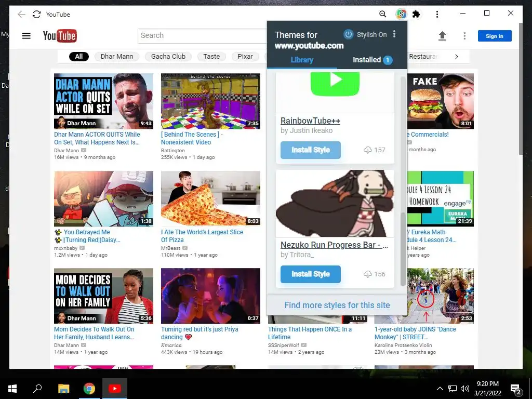Click the browser back arrow
This screenshot has height=399, width=532.
tap(21, 14)
